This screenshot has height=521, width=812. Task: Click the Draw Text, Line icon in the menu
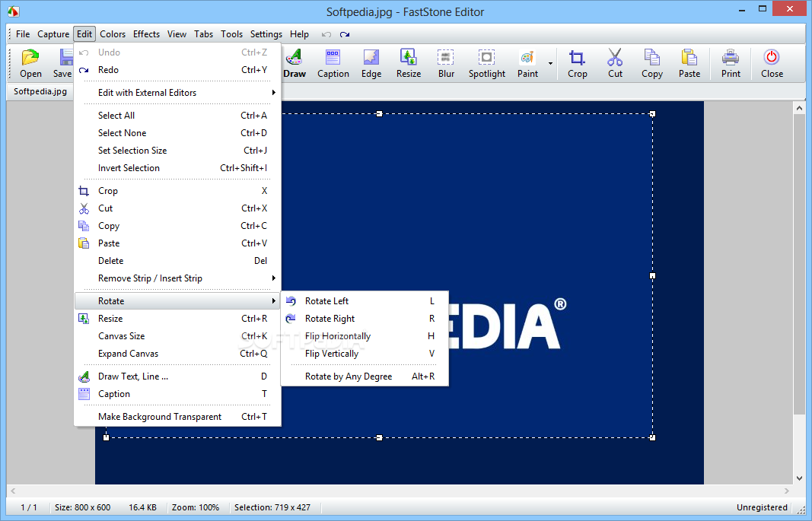[x=84, y=376]
